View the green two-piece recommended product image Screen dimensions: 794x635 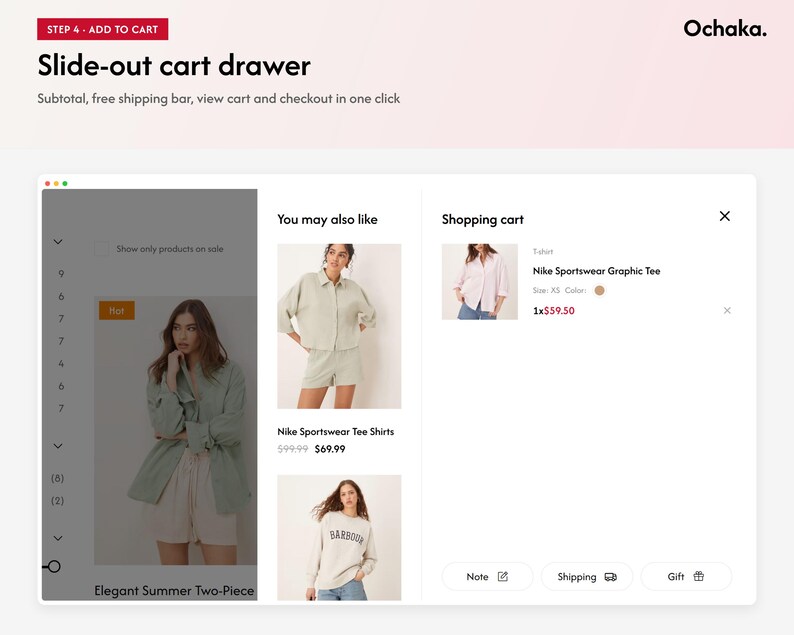click(x=339, y=326)
